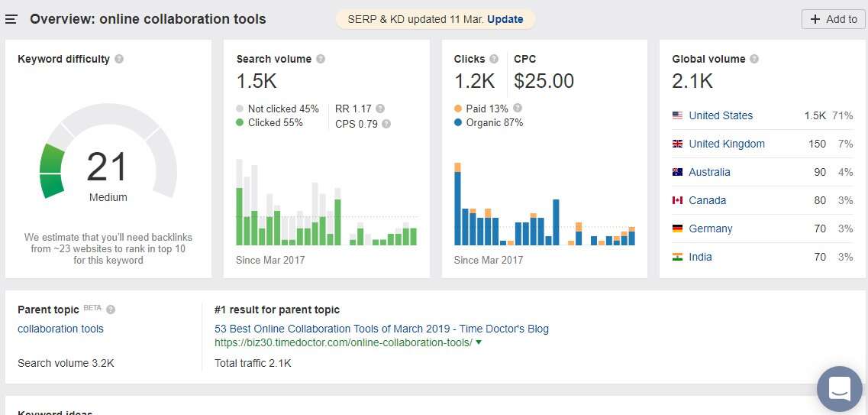
Task: Click the Global volume help icon
Action: click(x=754, y=60)
